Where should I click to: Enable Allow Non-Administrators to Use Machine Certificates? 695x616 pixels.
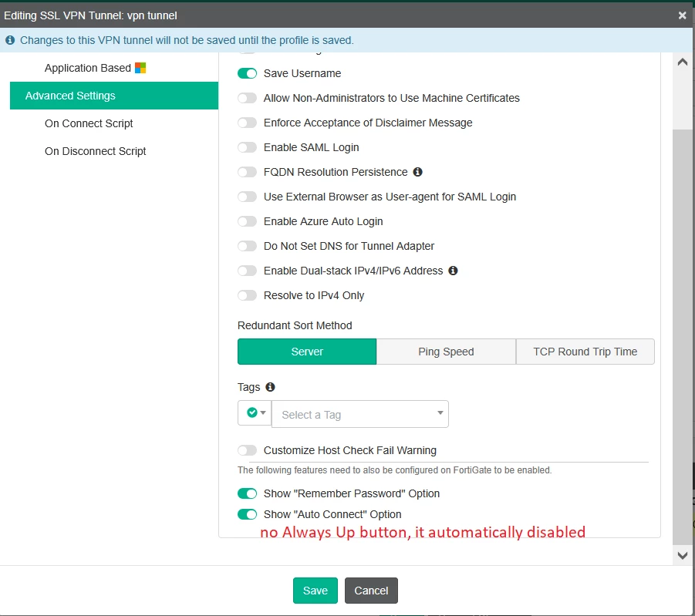248,98
